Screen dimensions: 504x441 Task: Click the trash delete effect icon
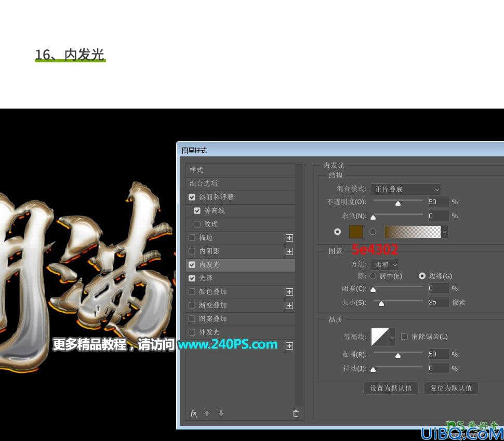pos(296,413)
